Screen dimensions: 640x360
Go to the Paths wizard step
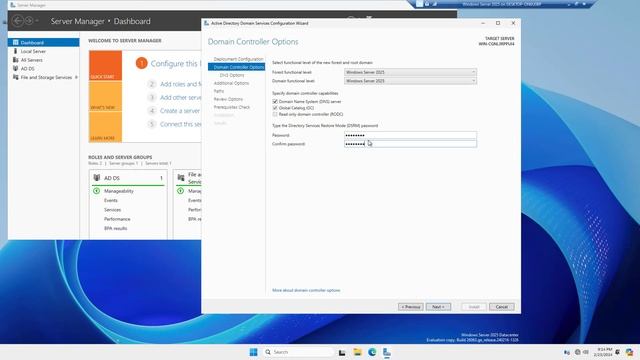[x=219, y=91]
